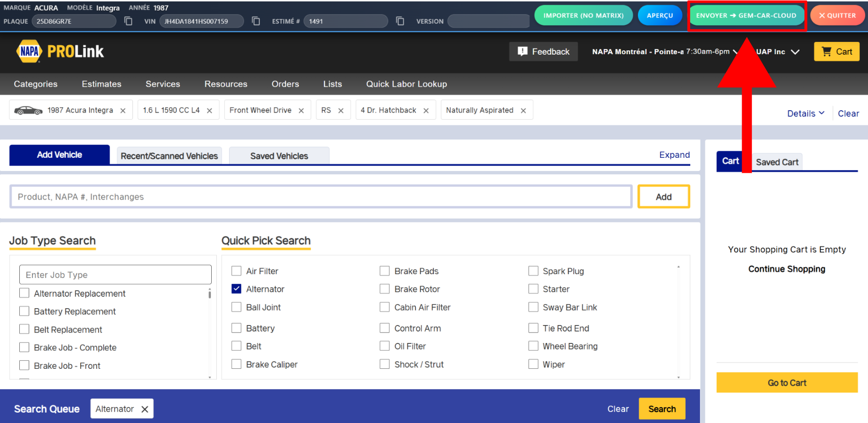Click the Version input field

488,21
